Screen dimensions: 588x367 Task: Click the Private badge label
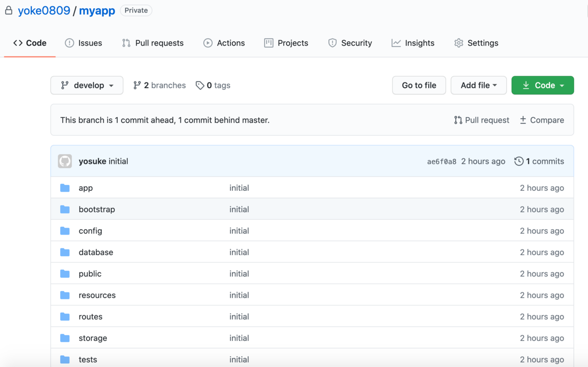point(136,10)
